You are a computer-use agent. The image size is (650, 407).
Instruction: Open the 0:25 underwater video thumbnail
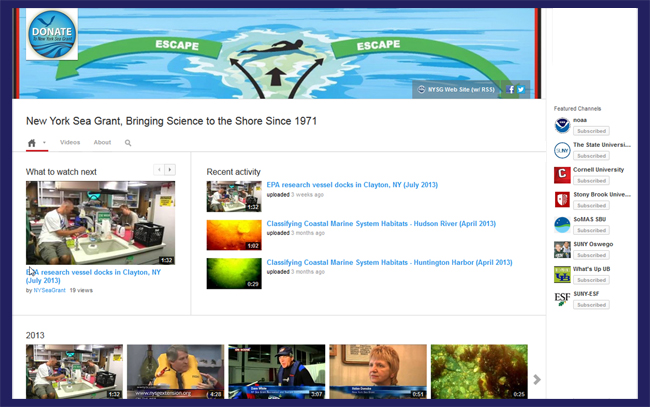[479, 372]
